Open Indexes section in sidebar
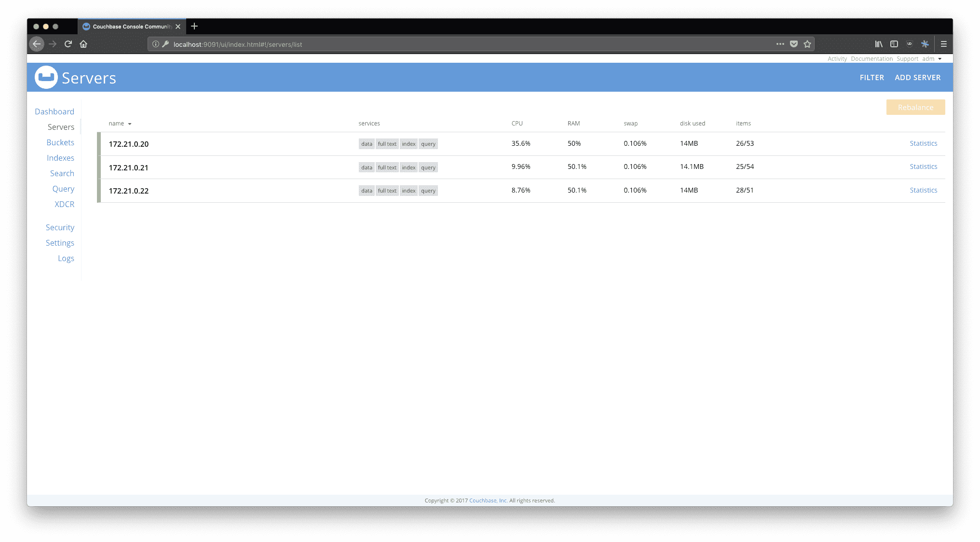 (59, 157)
